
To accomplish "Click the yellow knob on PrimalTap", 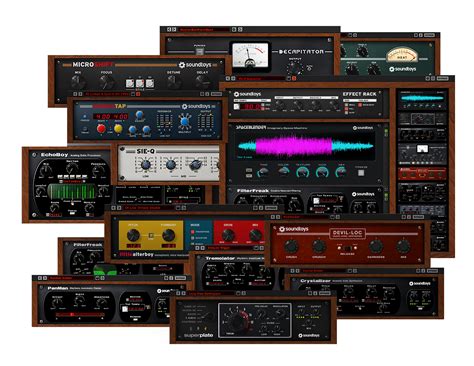I will pos(118,128).
